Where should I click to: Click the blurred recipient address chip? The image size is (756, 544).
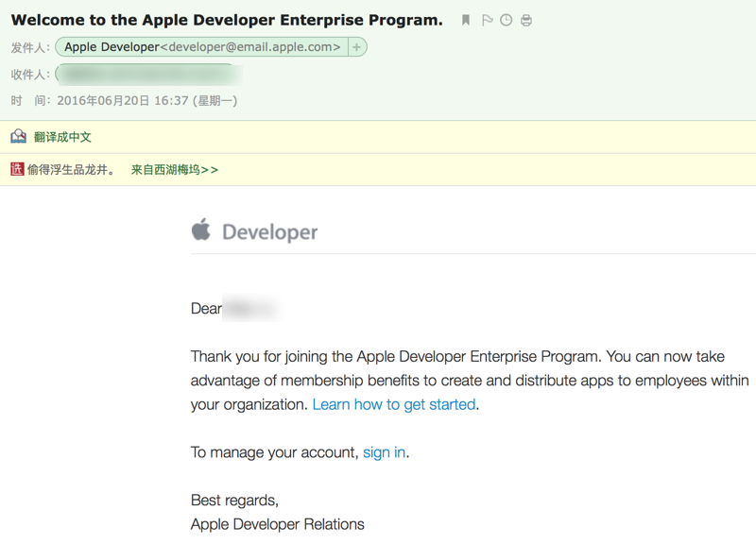click(x=146, y=74)
